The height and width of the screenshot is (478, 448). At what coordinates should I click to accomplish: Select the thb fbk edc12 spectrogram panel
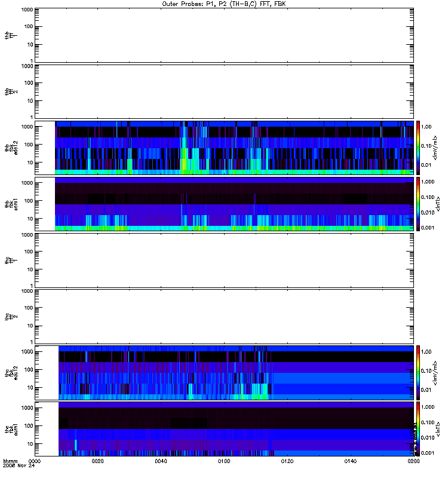click(x=225, y=148)
